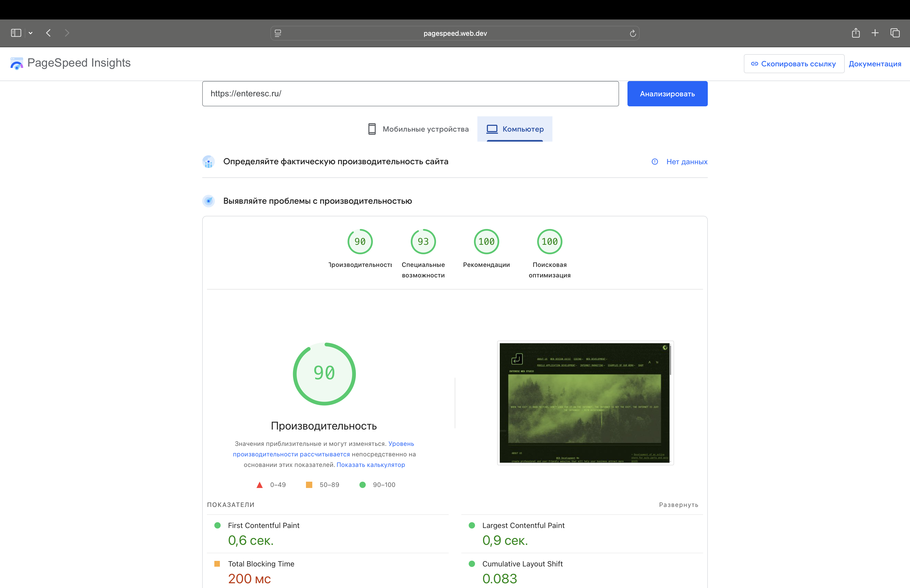Open the Share icon in the toolbar
The height and width of the screenshot is (588, 910).
(x=856, y=33)
